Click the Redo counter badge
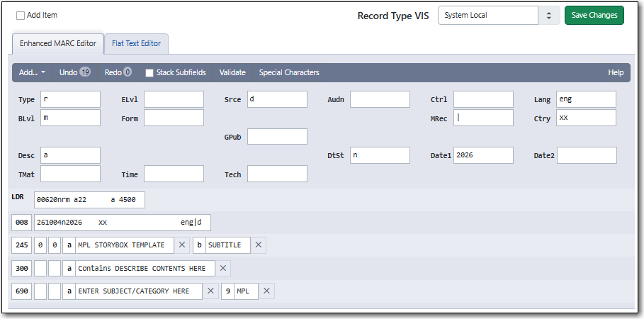 128,72
